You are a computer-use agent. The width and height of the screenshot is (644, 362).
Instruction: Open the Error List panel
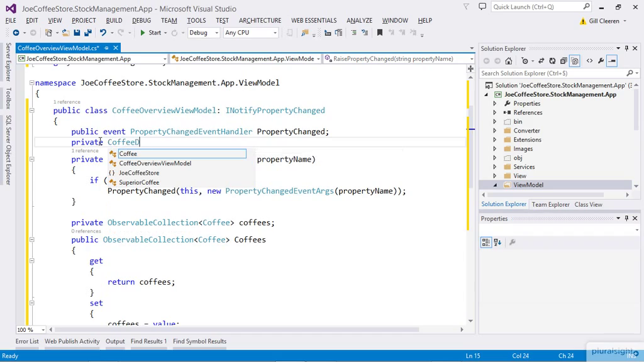coord(27,341)
